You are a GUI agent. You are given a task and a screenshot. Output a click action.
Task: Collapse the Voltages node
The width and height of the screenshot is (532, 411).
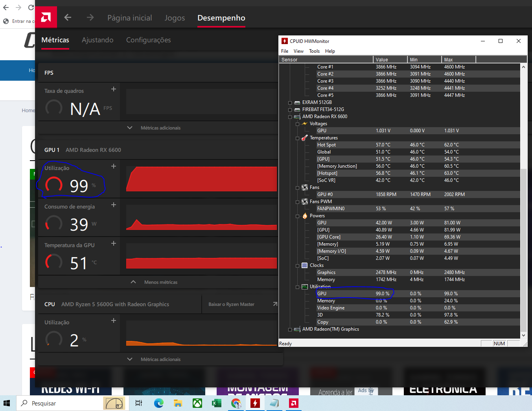pyautogui.click(x=298, y=124)
